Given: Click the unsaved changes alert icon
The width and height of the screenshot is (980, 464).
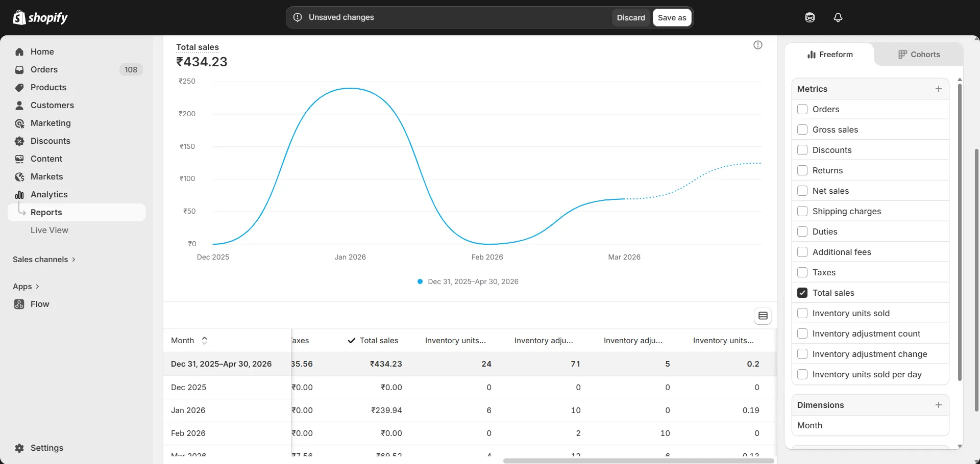Looking at the screenshot, I should [x=298, y=17].
